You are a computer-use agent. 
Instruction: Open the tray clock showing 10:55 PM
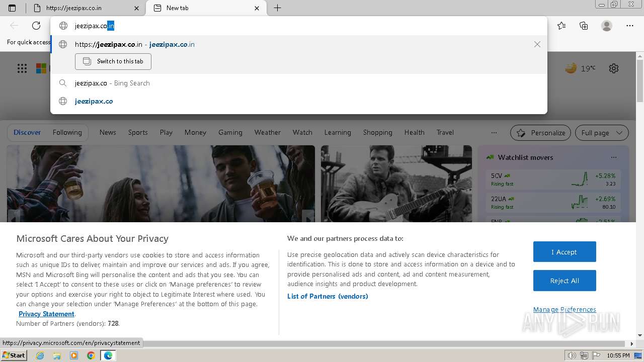pos(618,355)
